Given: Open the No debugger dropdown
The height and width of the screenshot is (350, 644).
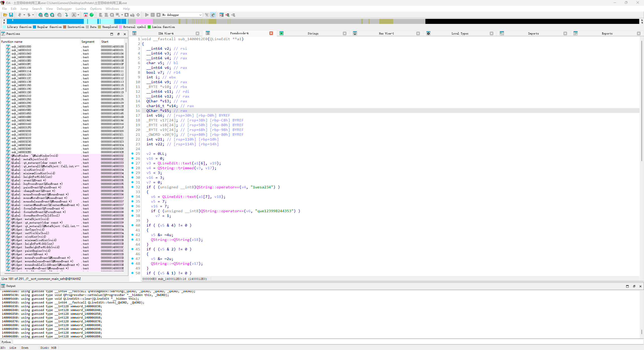Looking at the screenshot, I should click(x=200, y=15).
